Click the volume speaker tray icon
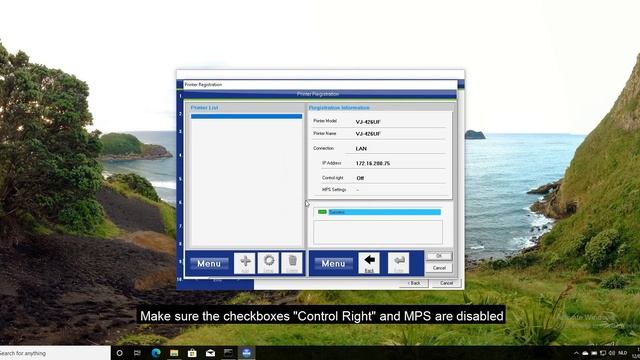The height and width of the screenshot is (360, 640). (612, 353)
